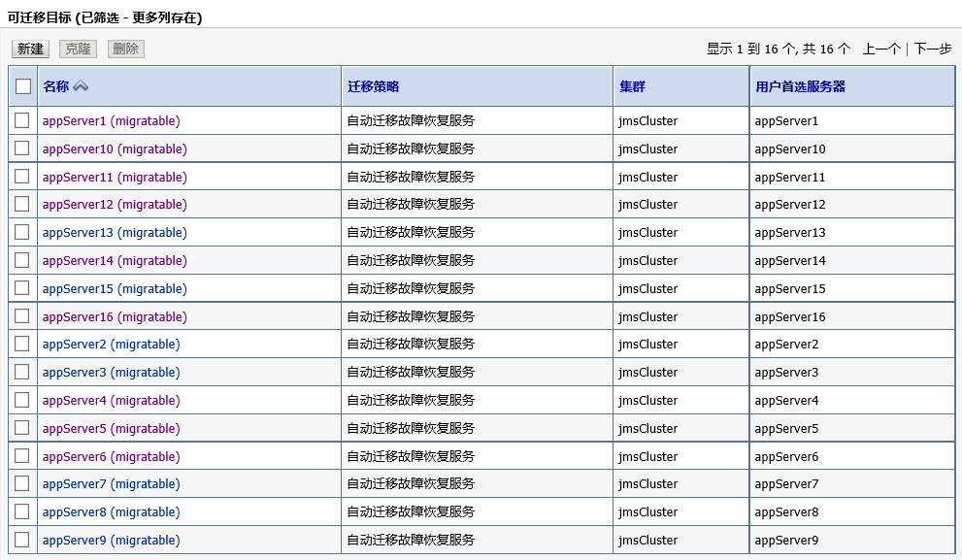This screenshot has height=560, width=962.
Task: Check the box for appServer10 (migratable)
Action: (22, 148)
